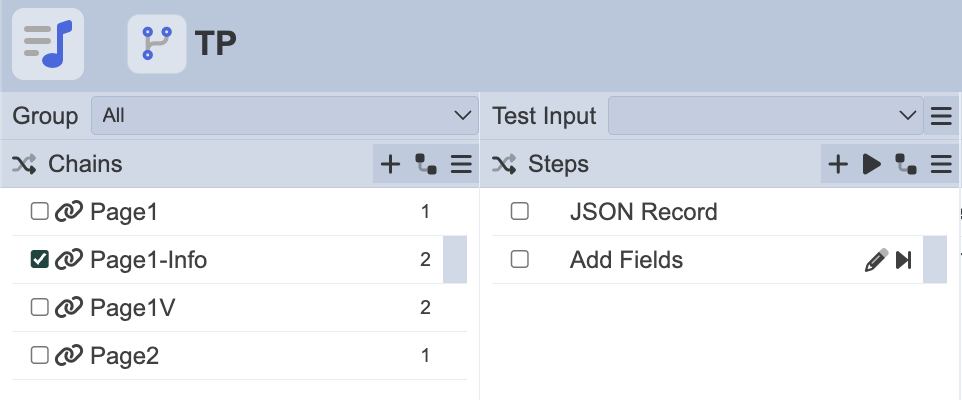The height and width of the screenshot is (400, 962).
Task: Open the Group dropdown set to All
Action: click(x=284, y=116)
